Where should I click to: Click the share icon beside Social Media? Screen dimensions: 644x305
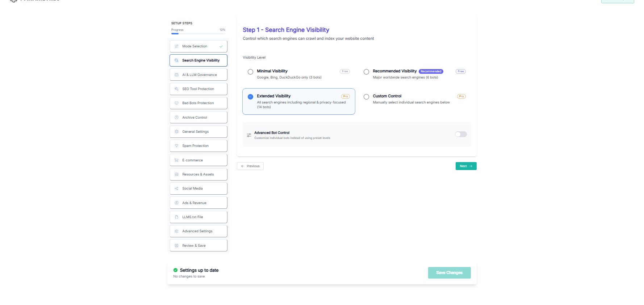(176, 188)
